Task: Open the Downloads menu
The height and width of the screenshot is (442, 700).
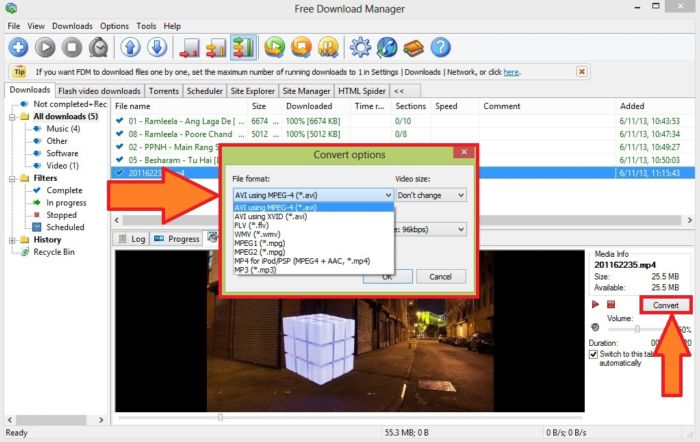Action: coord(72,26)
